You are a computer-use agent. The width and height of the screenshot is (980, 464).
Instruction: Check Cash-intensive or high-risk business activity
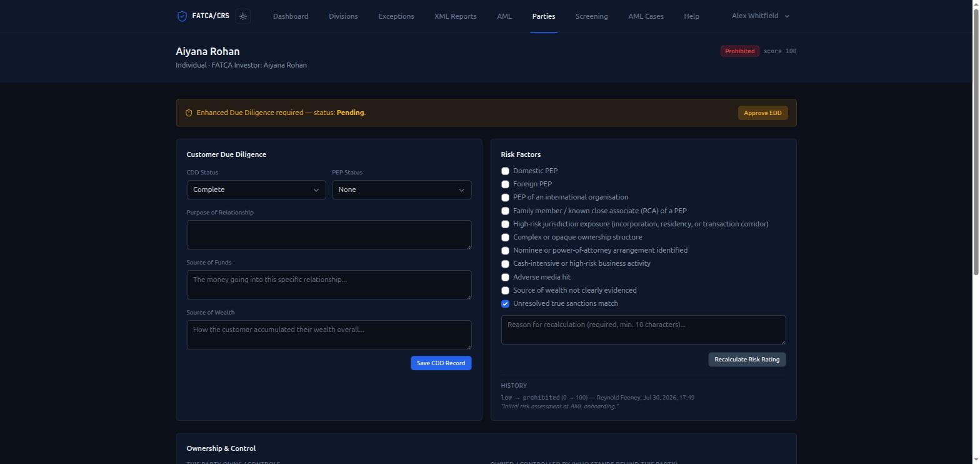point(505,264)
